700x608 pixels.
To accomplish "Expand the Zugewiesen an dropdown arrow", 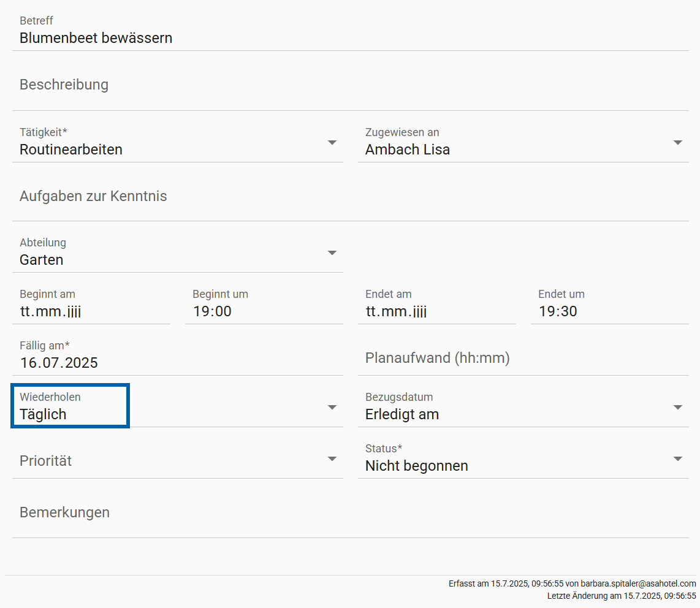I will tap(677, 142).
